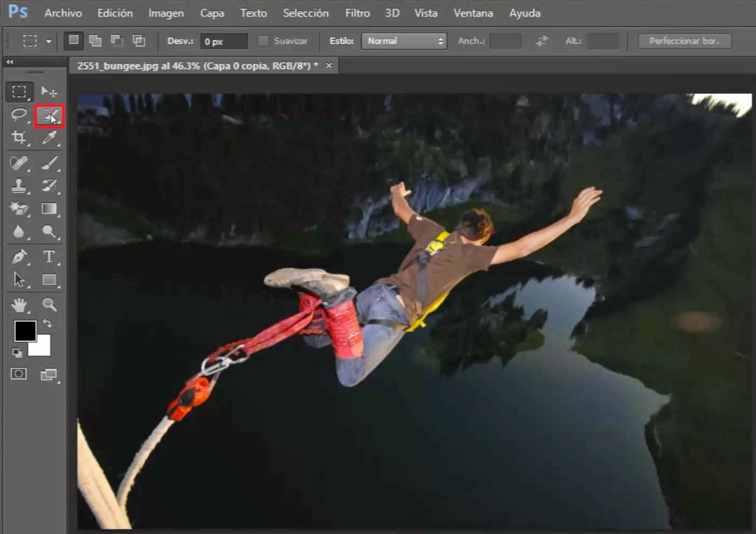756x534 pixels.
Task: Click the Perfeccionar borde button
Action: coord(684,41)
